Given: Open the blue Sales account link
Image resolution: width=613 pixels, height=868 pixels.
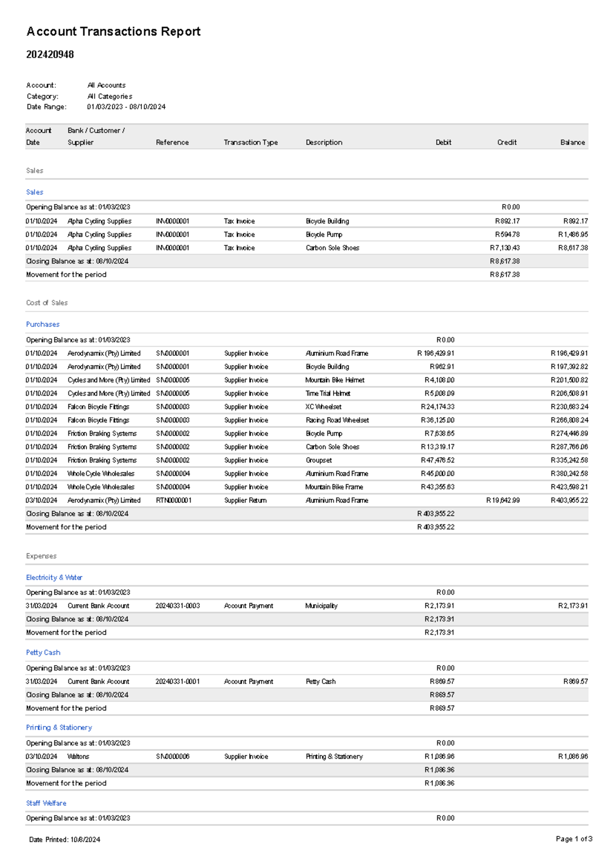Looking at the screenshot, I should tap(35, 192).
